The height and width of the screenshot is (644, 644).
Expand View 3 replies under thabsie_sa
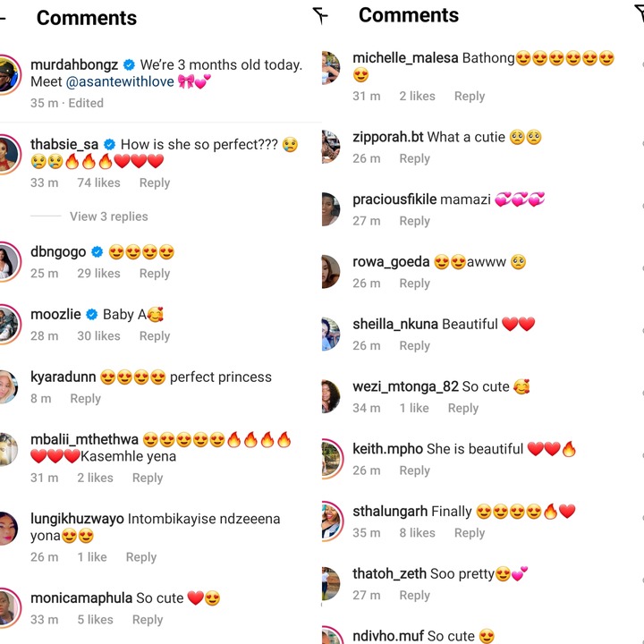pyautogui.click(x=109, y=216)
